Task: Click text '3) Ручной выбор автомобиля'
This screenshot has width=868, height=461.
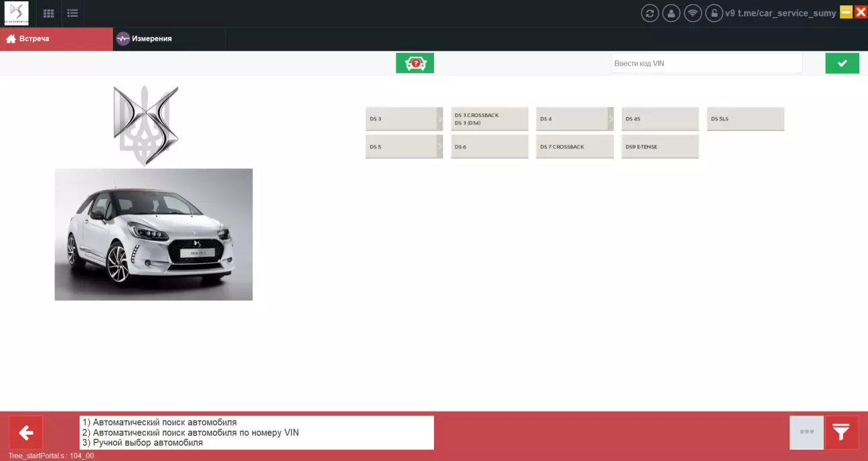Action: [142, 443]
